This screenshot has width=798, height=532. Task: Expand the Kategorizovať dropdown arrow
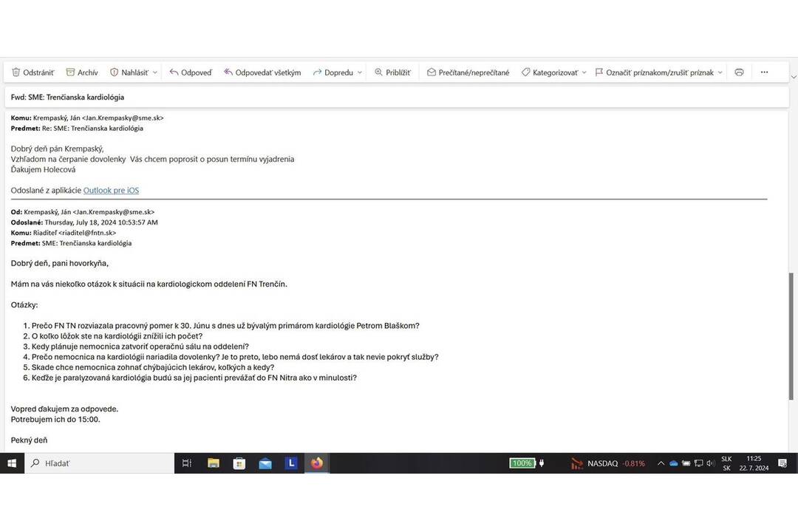point(584,72)
